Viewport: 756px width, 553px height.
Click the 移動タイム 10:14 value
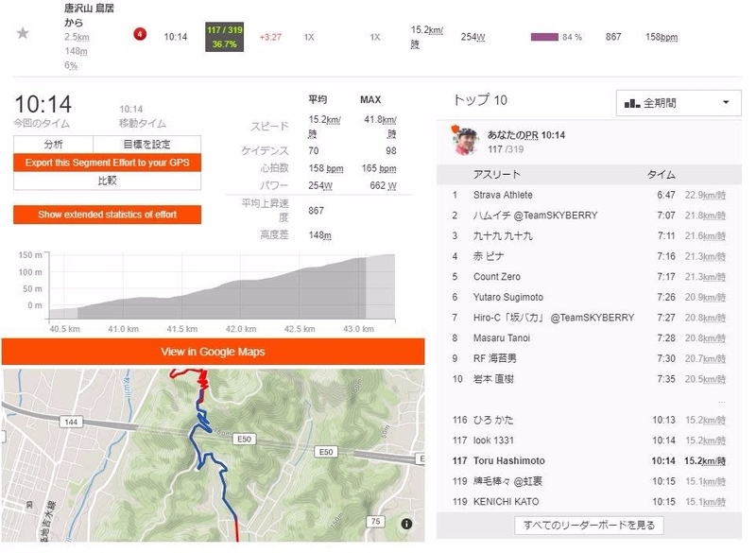pos(131,110)
